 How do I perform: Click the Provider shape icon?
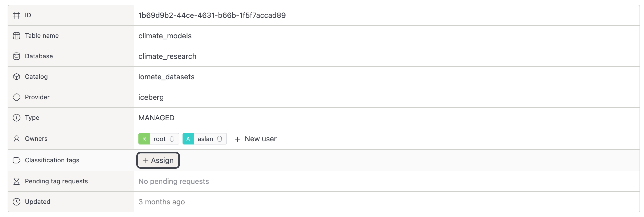(x=17, y=97)
